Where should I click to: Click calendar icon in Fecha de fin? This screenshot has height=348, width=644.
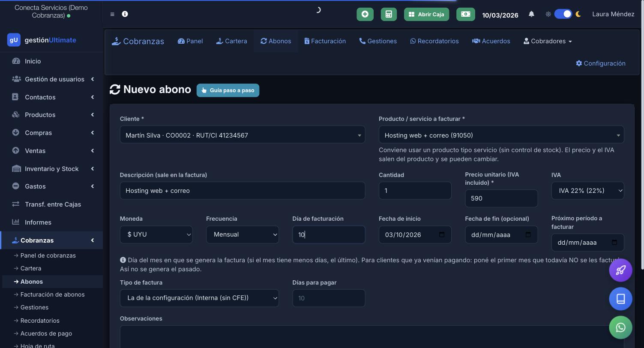[x=528, y=234]
